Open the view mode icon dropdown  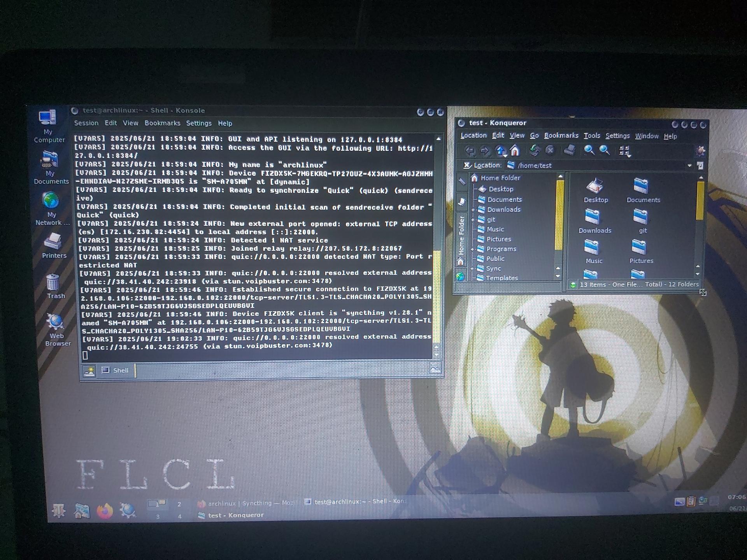pyautogui.click(x=624, y=151)
